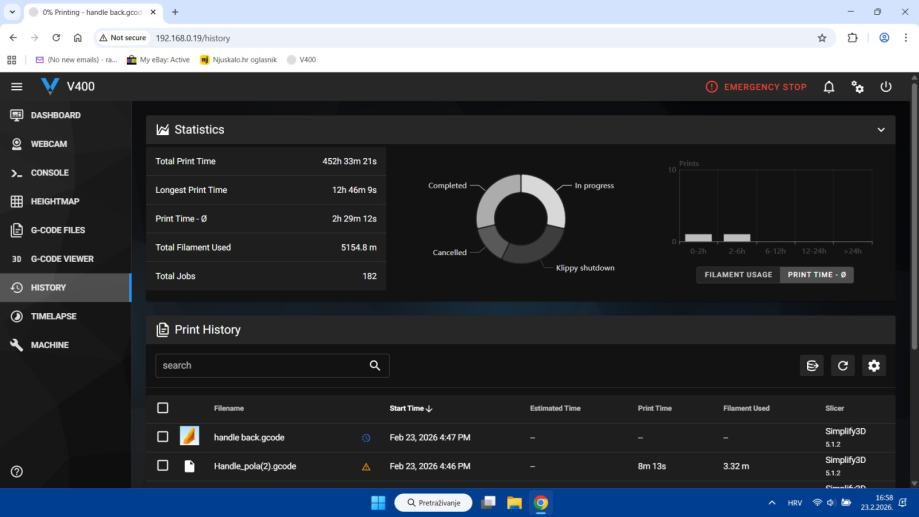Refresh the print history list
This screenshot has height=517, width=919.
point(843,366)
